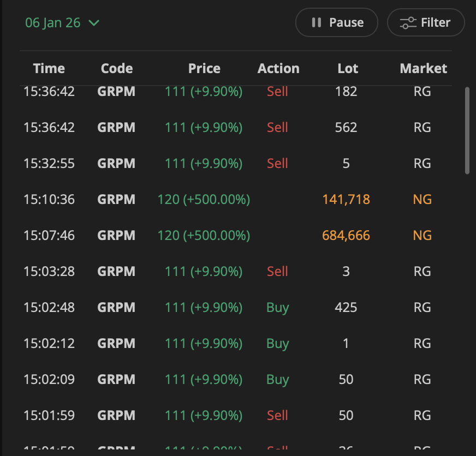Screen dimensions: 476x456
Task: Click the 120 (+500.00%) price at 15:07:46
Action: [x=204, y=236]
